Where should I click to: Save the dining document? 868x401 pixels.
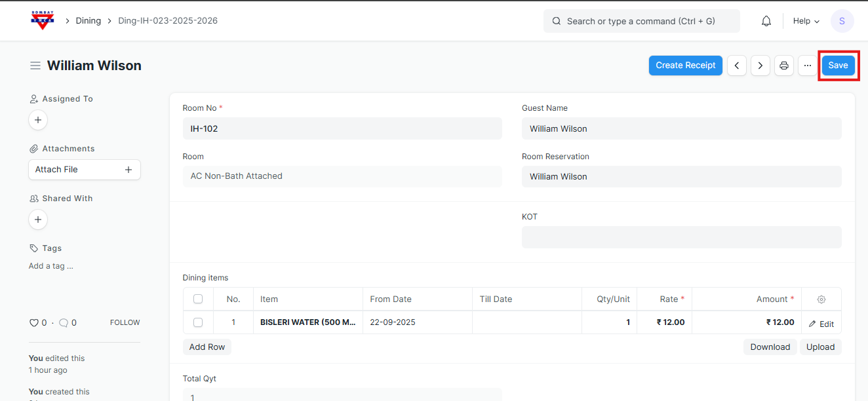click(838, 66)
